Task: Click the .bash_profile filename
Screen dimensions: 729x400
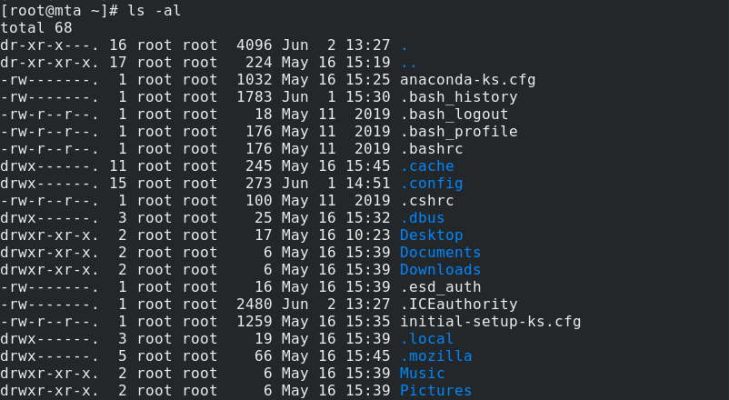Action: click(x=459, y=132)
